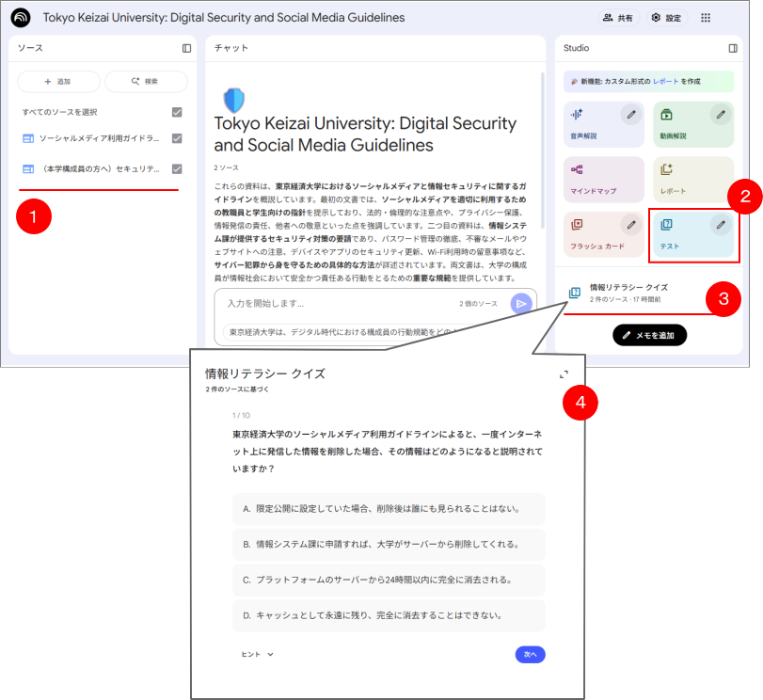This screenshot has height=700, width=763.
Task: Select answer A 限定公開に設定していた場合
Action: pyautogui.click(x=389, y=509)
